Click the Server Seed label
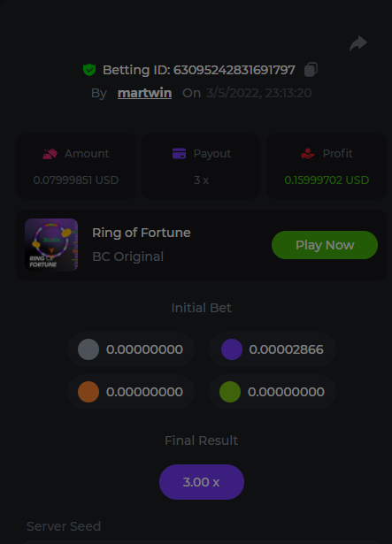Screen dimensions: 392x544 [x=64, y=526]
